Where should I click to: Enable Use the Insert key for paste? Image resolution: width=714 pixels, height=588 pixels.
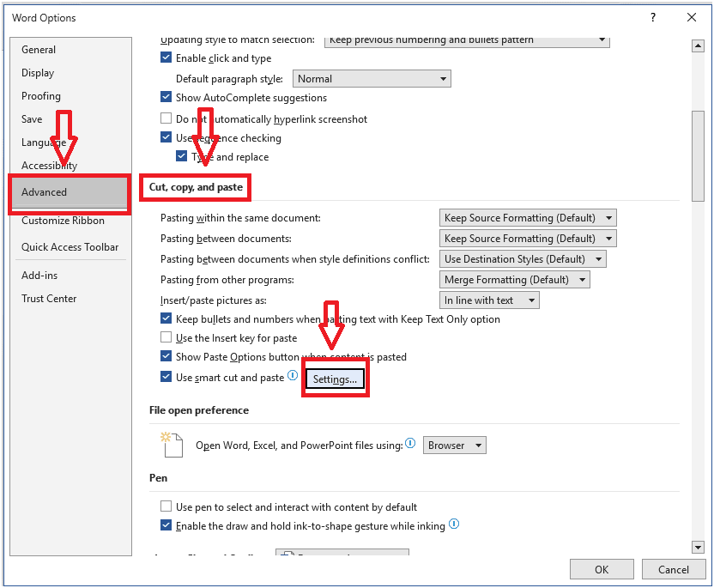point(166,338)
